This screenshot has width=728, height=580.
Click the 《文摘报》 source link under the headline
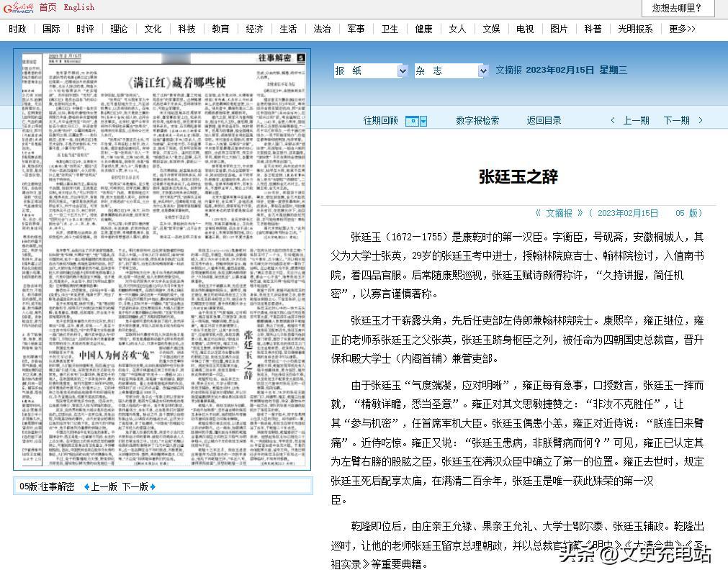click(559, 213)
